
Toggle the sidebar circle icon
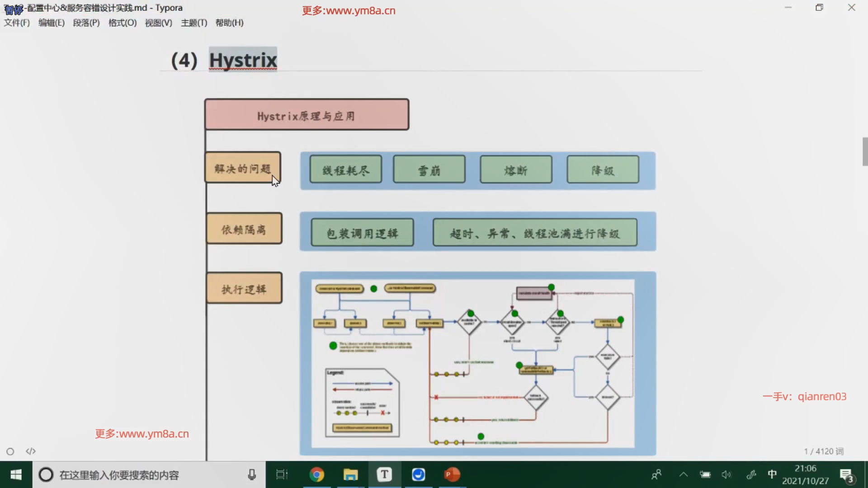[x=10, y=451]
